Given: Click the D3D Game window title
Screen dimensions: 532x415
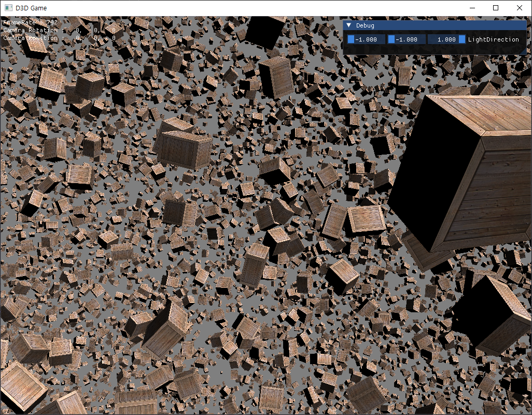Looking at the screenshot, I should [x=31, y=8].
